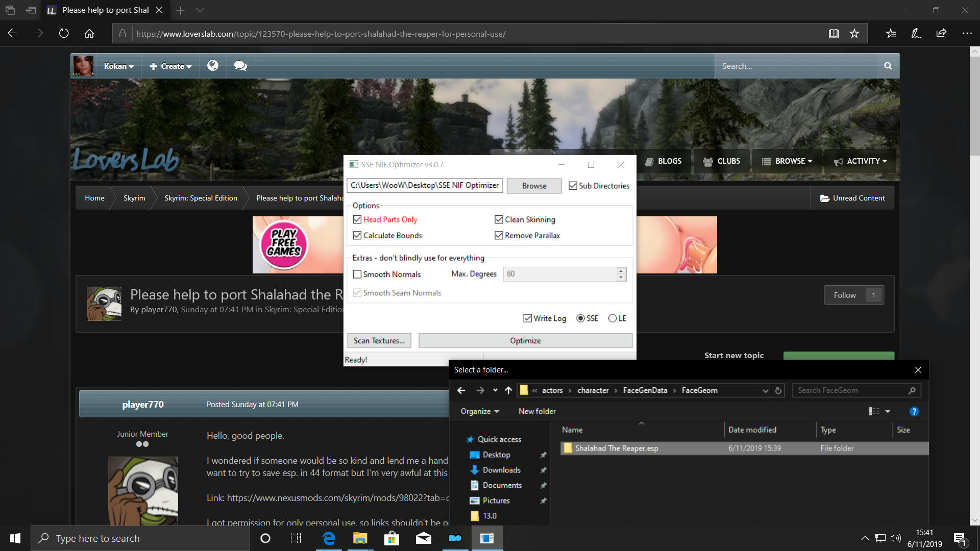Image resolution: width=980 pixels, height=551 pixels.
Task: Click the Optimize button
Action: [x=525, y=341]
